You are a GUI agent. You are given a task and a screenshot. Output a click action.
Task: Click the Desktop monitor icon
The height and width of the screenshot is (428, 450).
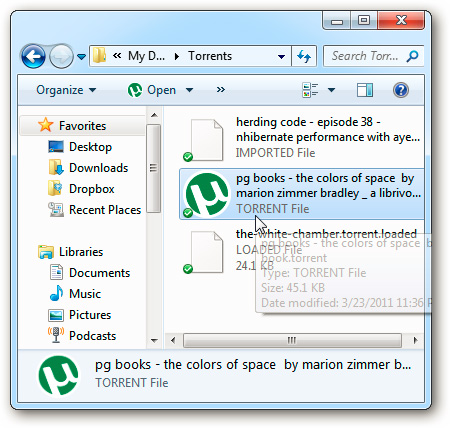[56, 147]
